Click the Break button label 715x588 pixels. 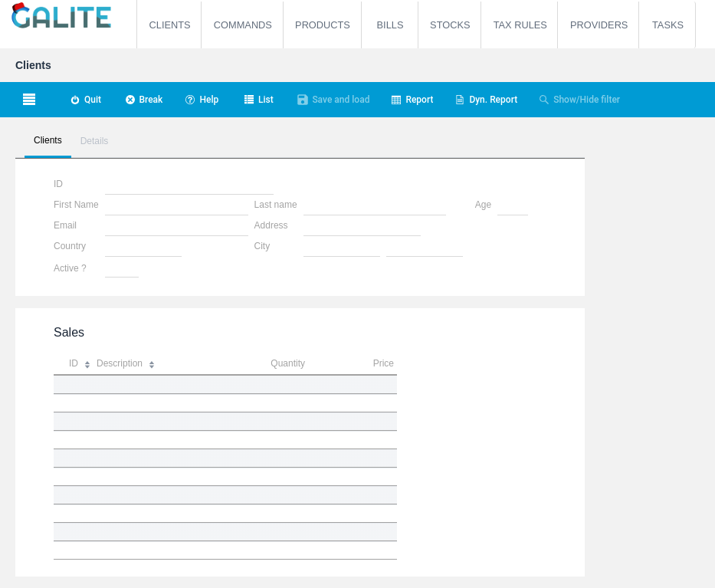(151, 100)
